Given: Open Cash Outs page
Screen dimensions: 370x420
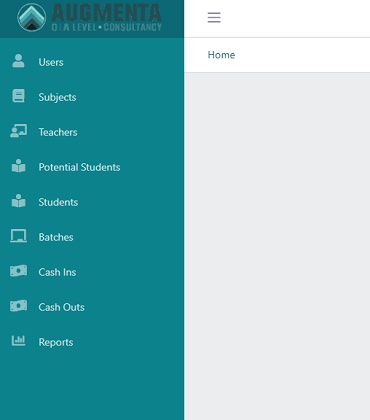Looking at the screenshot, I should click(92, 307).
